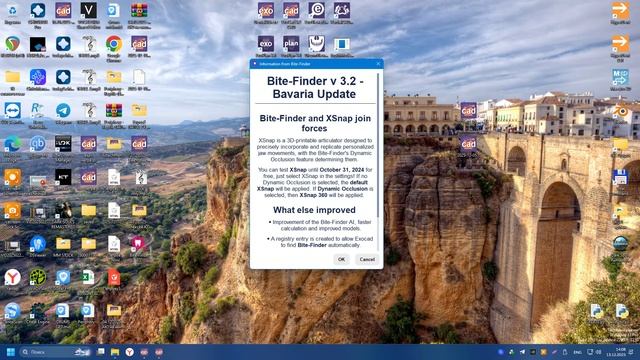Open the Recycle Bin desktop icon
The width and height of the screenshot is (640, 360).
(13, 13)
